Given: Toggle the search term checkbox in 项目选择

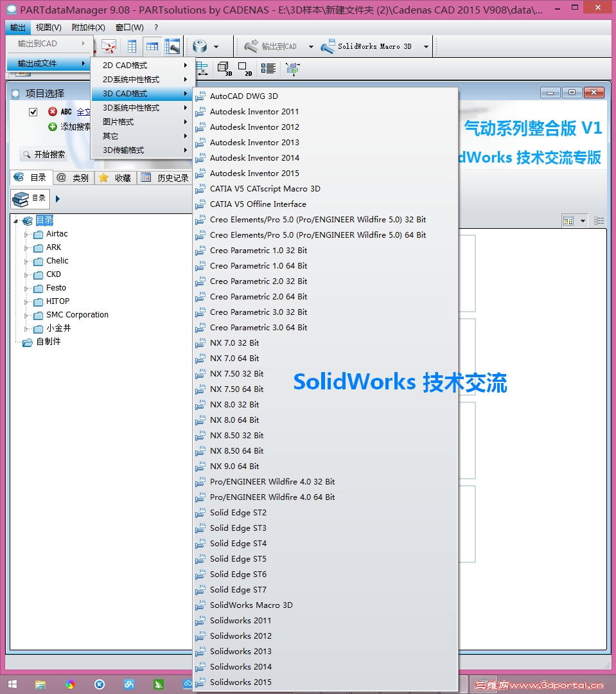Looking at the screenshot, I should (33, 112).
